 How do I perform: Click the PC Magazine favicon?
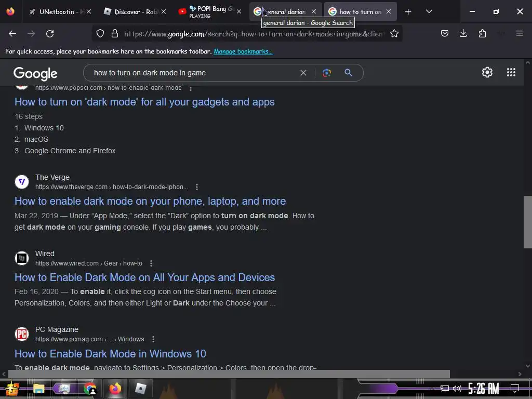(x=22, y=334)
